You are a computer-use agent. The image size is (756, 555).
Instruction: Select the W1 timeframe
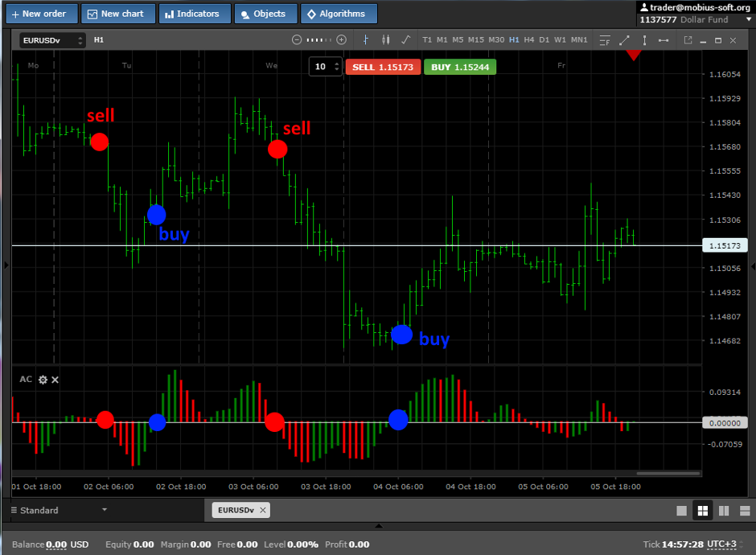click(560, 40)
